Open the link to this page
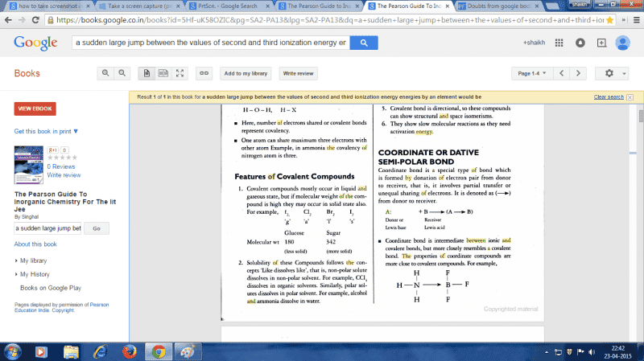 point(204,73)
